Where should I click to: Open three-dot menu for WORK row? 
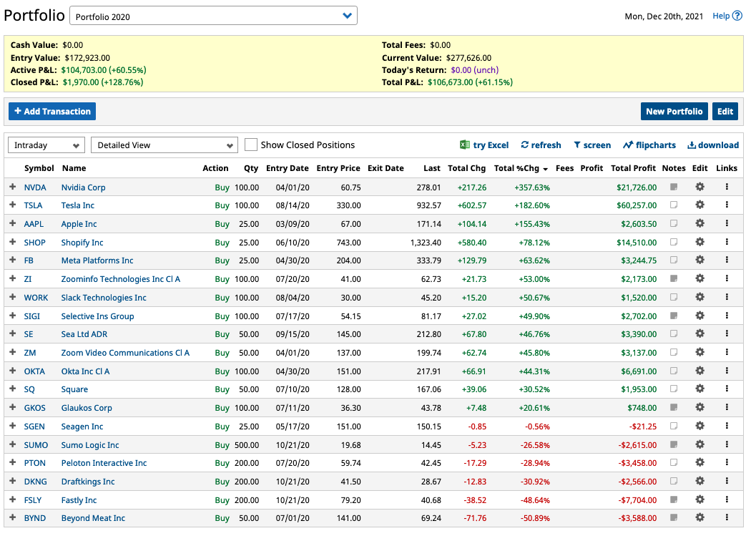point(727,297)
